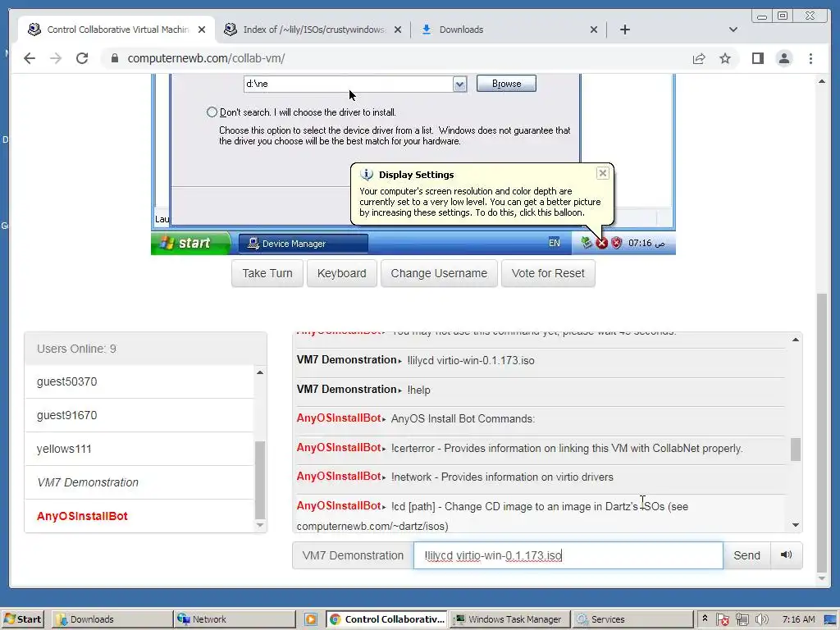
Task: Switch to Downloads in the host taskbar
Action: [x=112, y=619]
